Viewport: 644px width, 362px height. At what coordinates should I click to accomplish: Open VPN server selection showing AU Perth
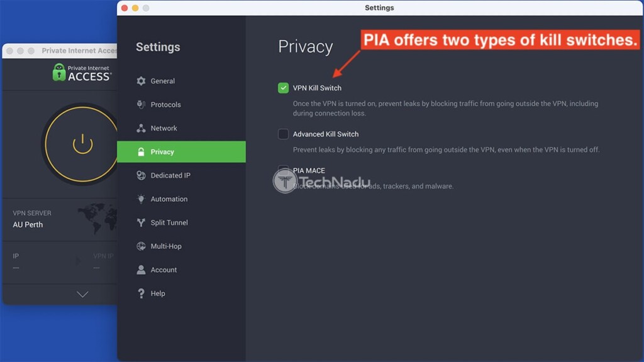(x=60, y=219)
